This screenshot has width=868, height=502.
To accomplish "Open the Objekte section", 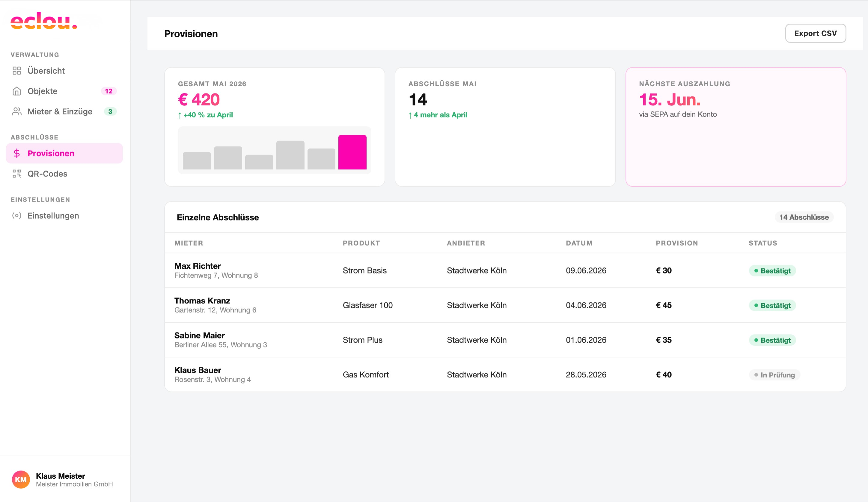I will point(64,91).
